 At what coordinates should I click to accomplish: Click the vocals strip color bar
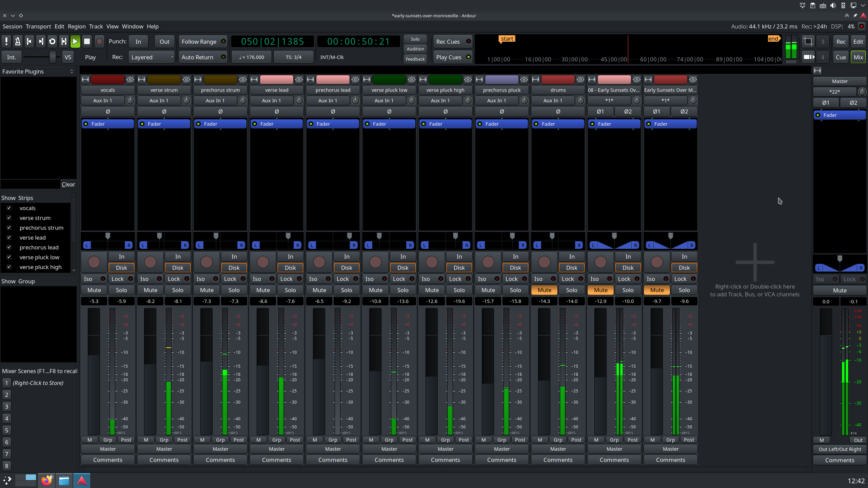tap(108, 80)
